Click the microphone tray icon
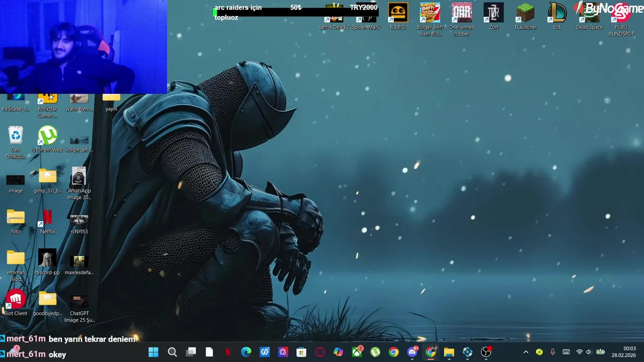The height and width of the screenshot is (362, 644). point(552,352)
